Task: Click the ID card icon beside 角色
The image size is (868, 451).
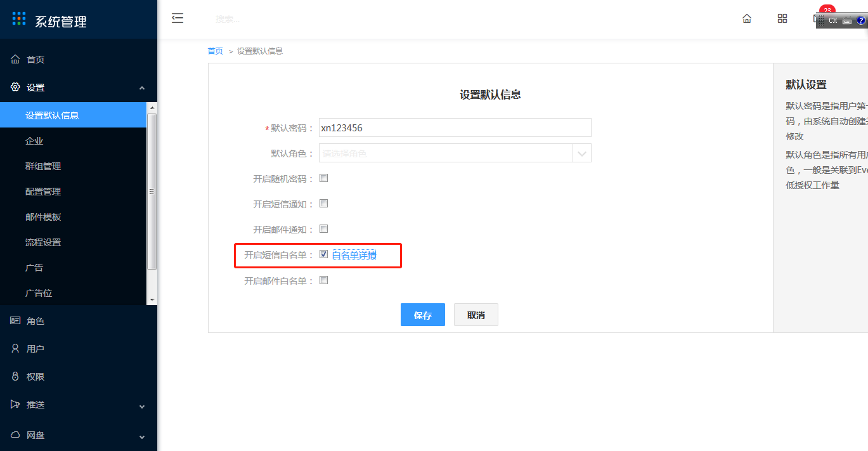Action: pos(15,320)
